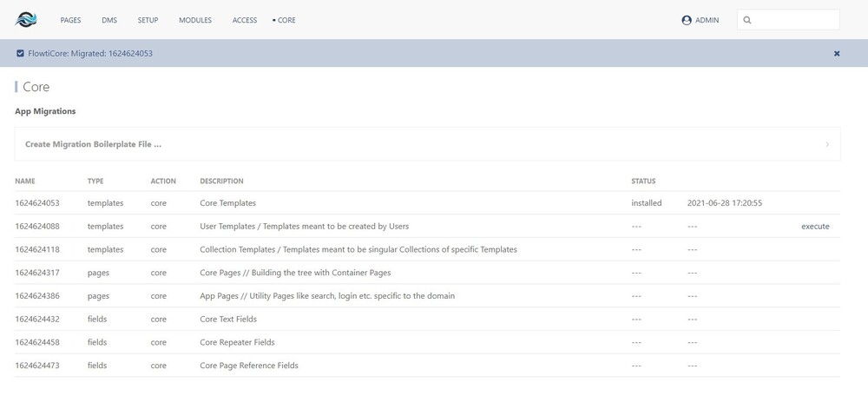Open the DMS menu
The image size is (868, 409).
[x=109, y=20]
